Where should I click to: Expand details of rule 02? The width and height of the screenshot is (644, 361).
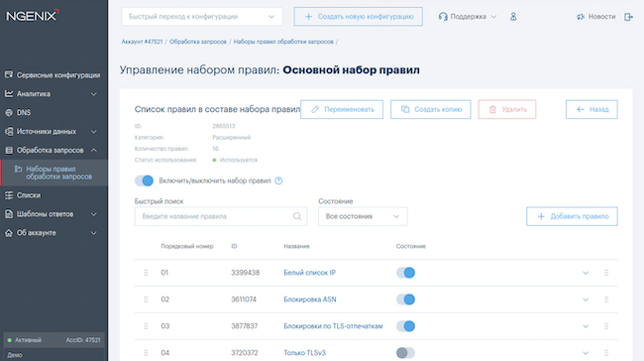(586, 300)
